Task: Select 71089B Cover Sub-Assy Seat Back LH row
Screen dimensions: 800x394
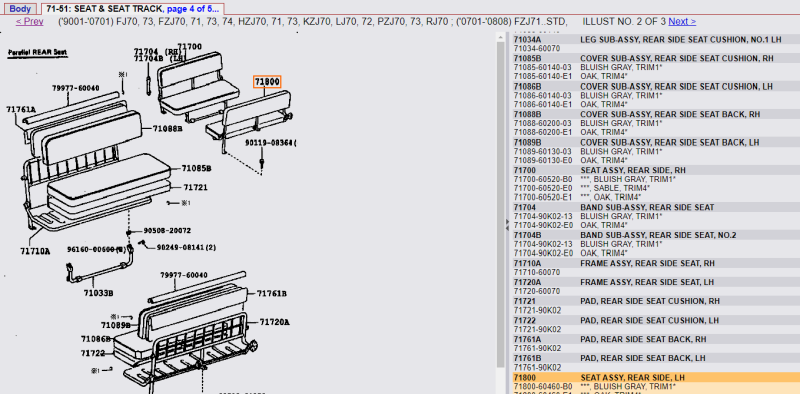Action: click(656, 142)
